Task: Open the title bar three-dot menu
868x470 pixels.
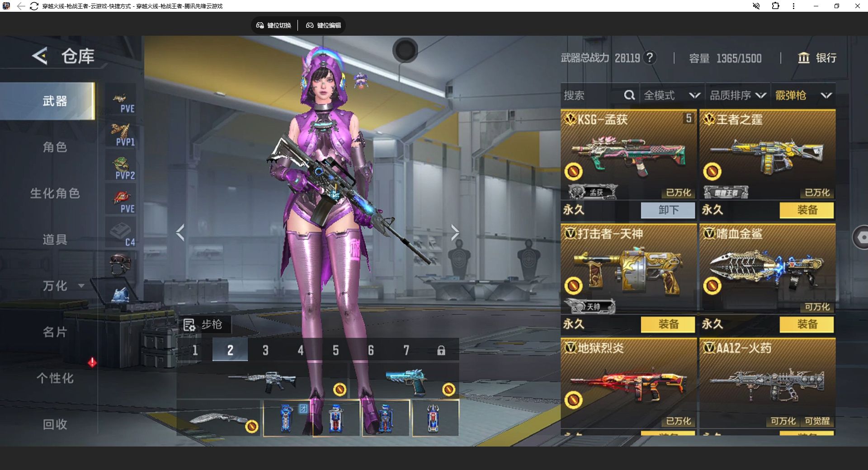Action: (793, 6)
